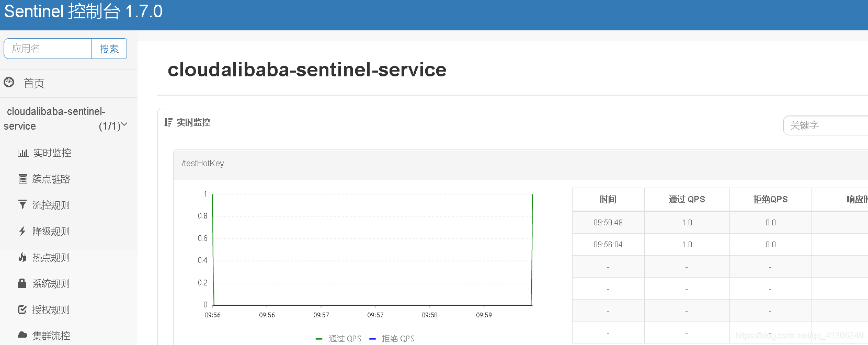The image size is (868, 345).
Task: Click the cloud icon beside 集群流控
Action: pos(22,335)
